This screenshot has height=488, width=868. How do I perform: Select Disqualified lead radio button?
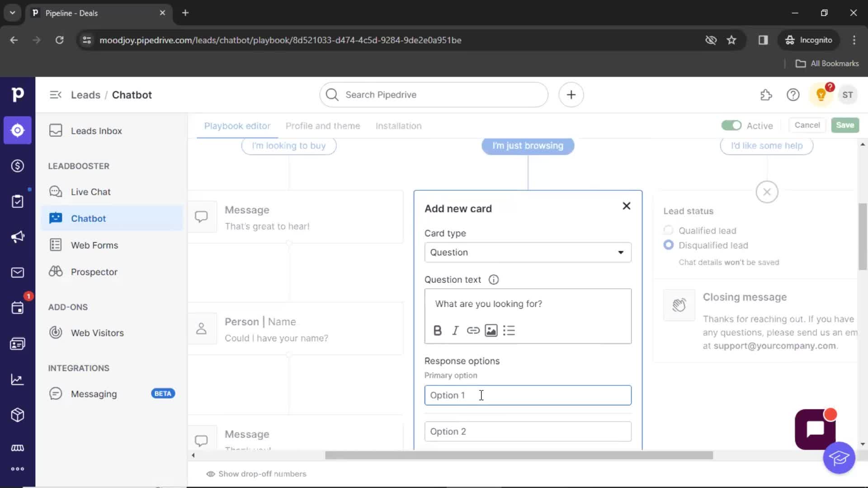(668, 245)
